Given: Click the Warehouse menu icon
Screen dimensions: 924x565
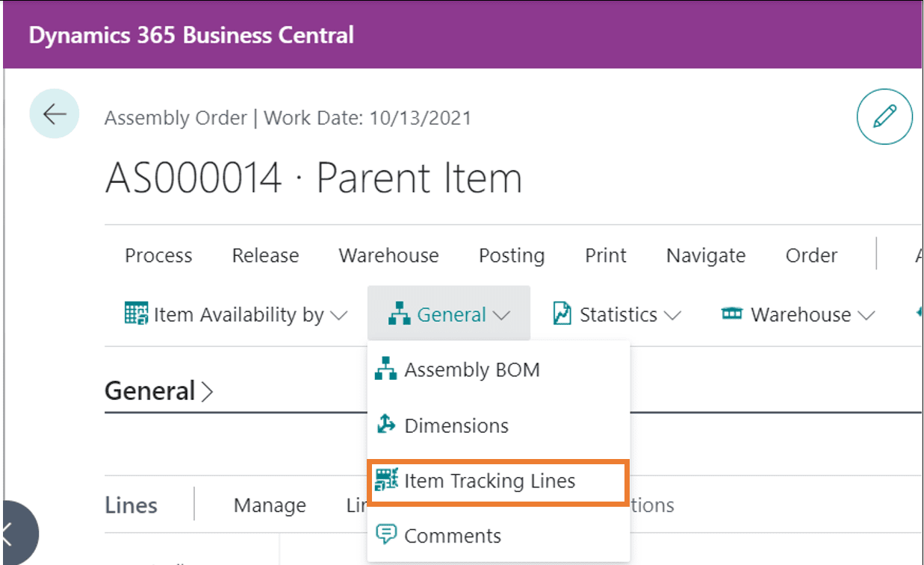Looking at the screenshot, I should [731, 314].
